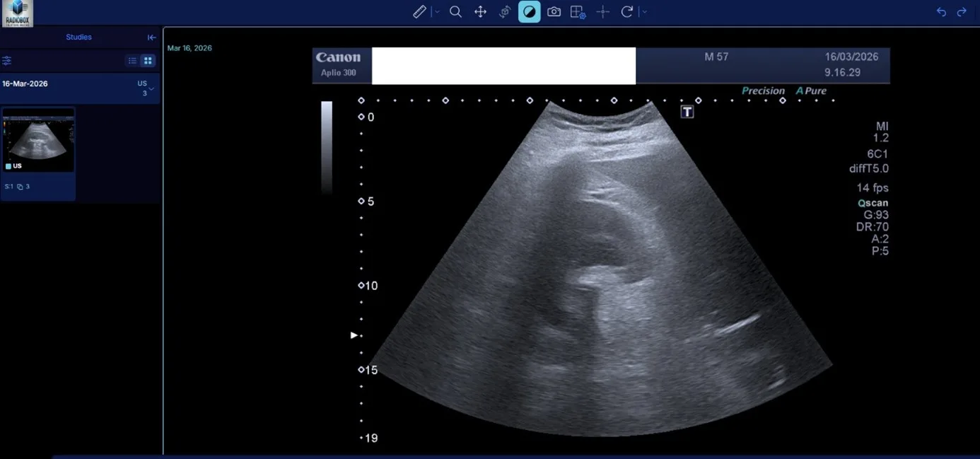
Task: Click the G:93 gain value
Action: [x=877, y=215]
